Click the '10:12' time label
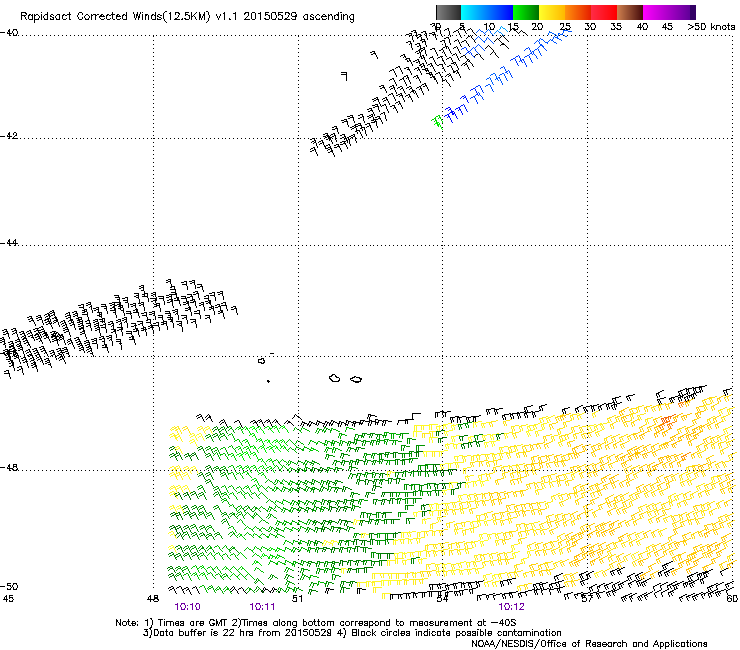Screen dimensions: 740x650 tap(512, 607)
